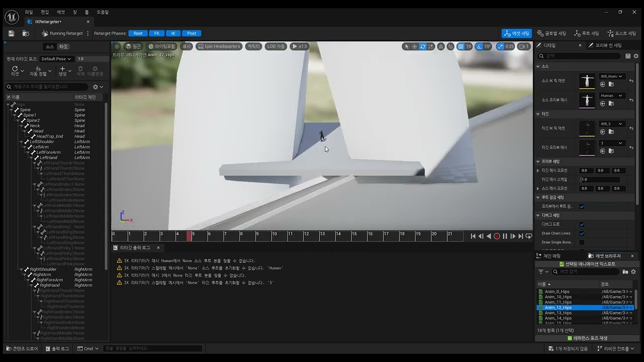This screenshot has width=644, height=362.
Task: Open the File menu
Action: [29, 12]
